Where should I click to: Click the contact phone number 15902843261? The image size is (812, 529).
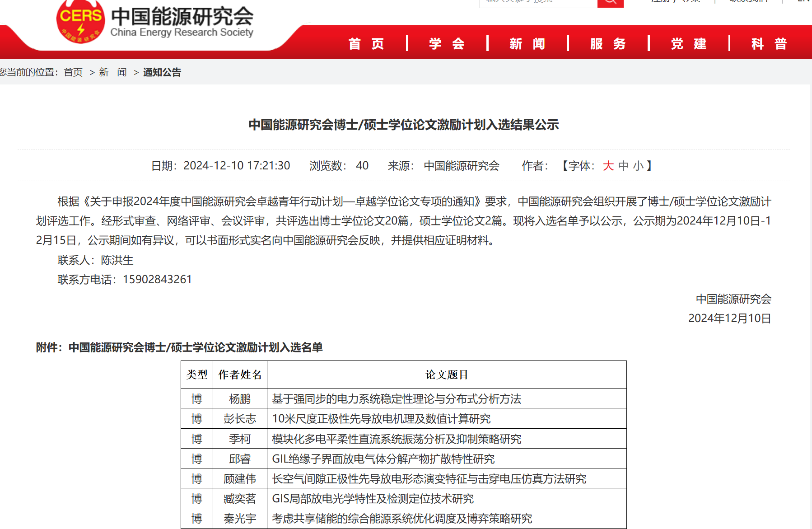tap(157, 280)
